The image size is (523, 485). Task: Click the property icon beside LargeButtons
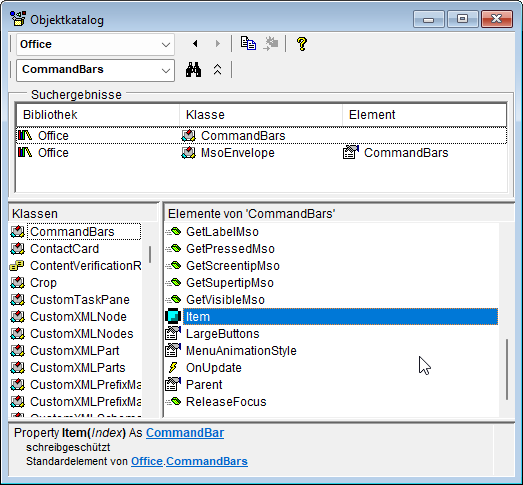click(x=173, y=334)
